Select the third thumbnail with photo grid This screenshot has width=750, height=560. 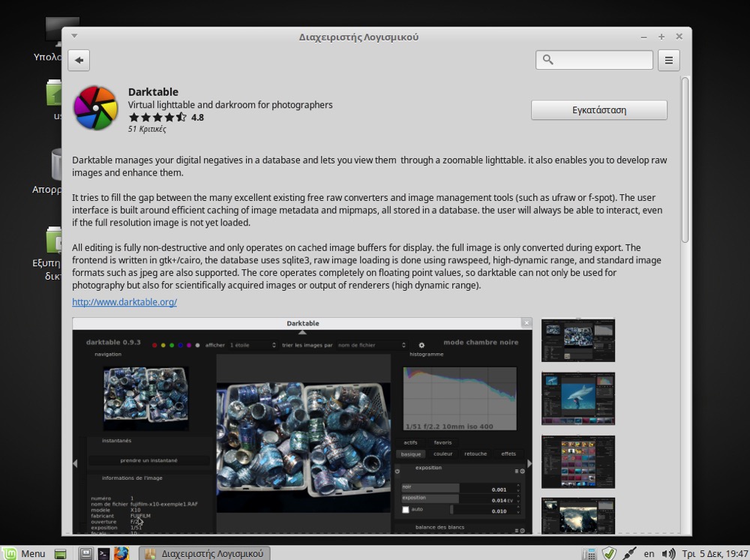577,462
